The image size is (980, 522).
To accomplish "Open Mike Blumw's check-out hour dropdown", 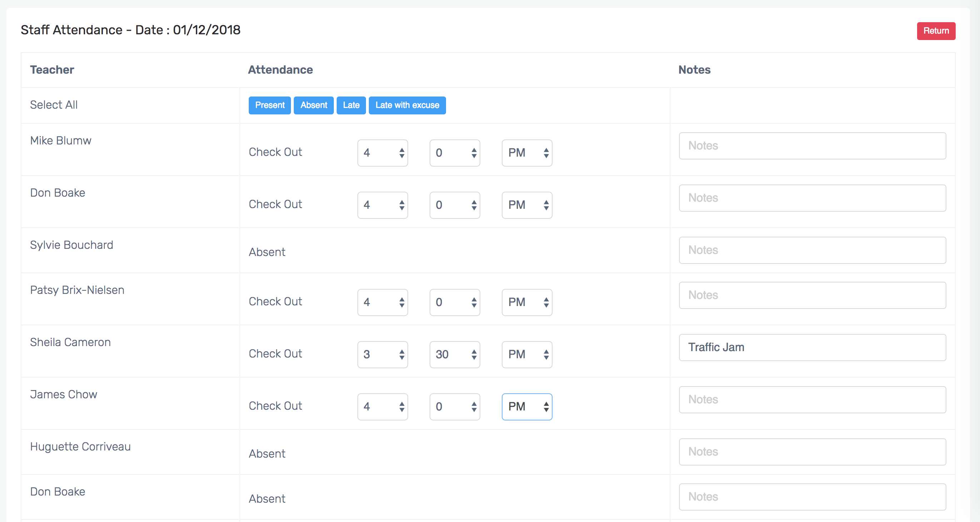I will click(x=382, y=153).
